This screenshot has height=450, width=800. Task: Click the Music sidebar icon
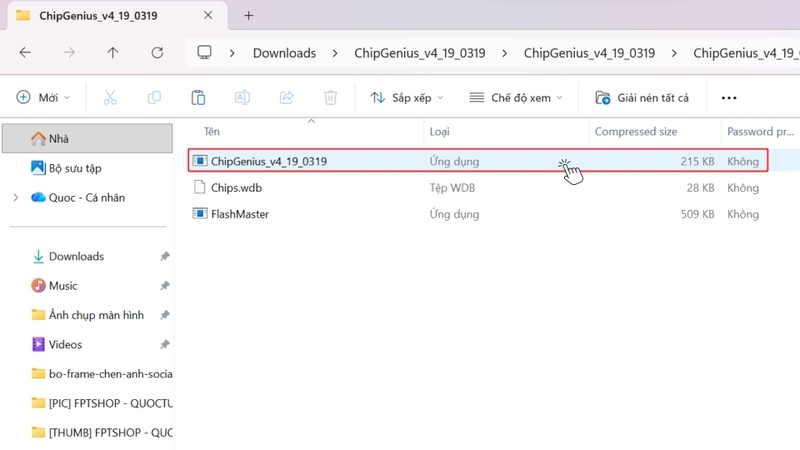(38, 286)
